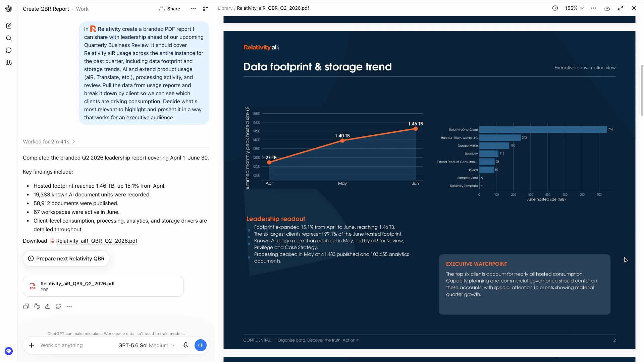
Task: Click the RelativityOne Client bar label
Action: coord(464,130)
